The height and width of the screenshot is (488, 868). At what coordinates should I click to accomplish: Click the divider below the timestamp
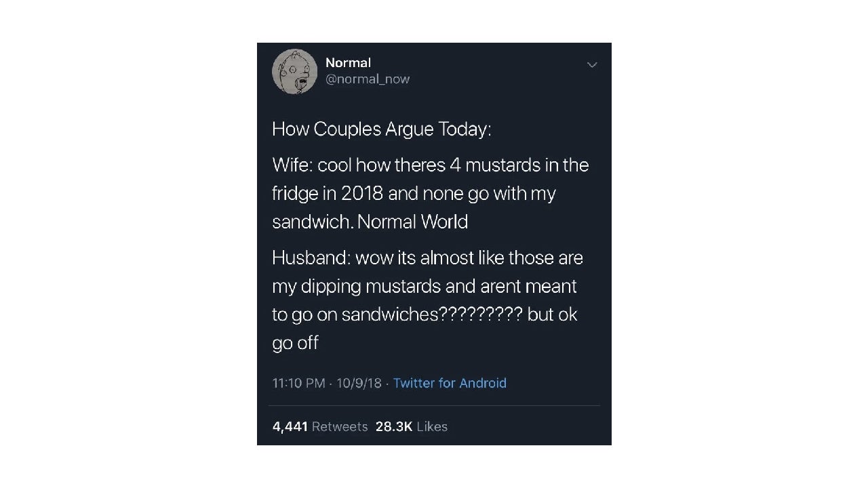click(434, 405)
